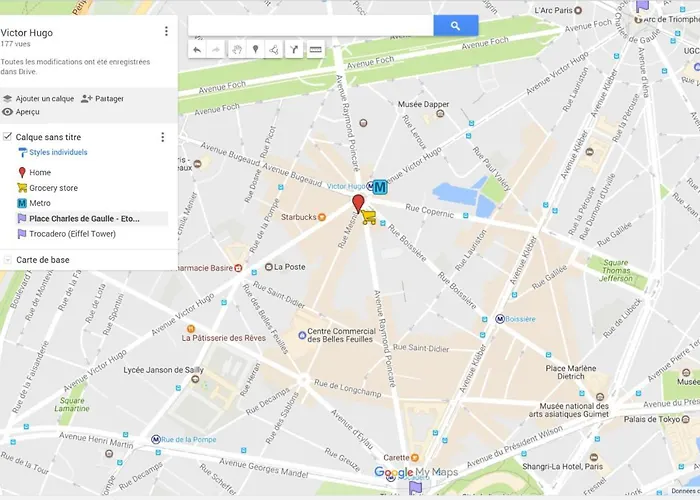700x500 pixels.
Task: Click the Partager share button
Action: [102, 99]
